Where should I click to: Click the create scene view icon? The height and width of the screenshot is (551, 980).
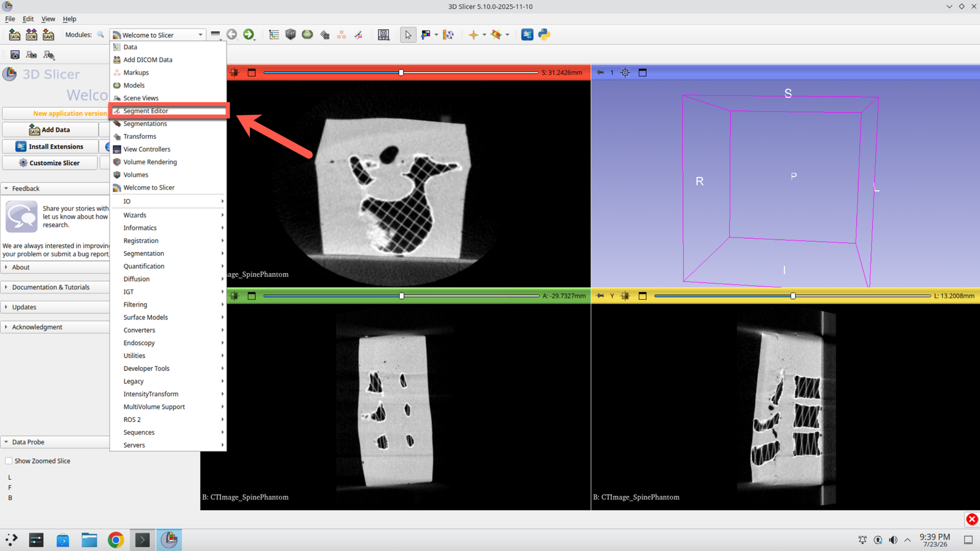click(x=32, y=55)
